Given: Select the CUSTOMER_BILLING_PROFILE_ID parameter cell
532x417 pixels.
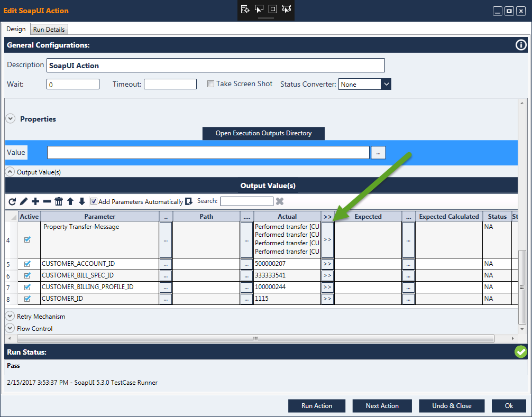Looking at the screenshot, I should pyautogui.click(x=100, y=287).
